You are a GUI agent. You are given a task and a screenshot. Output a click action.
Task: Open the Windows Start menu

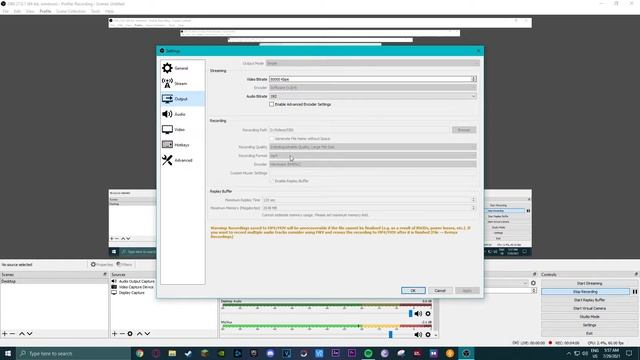[8, 353]
